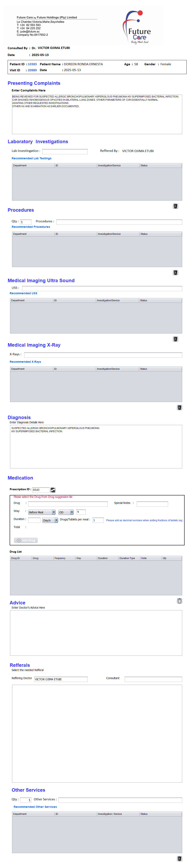
Task: Click trash icon beneath the X-Ray table
Action: pos(179,407)
